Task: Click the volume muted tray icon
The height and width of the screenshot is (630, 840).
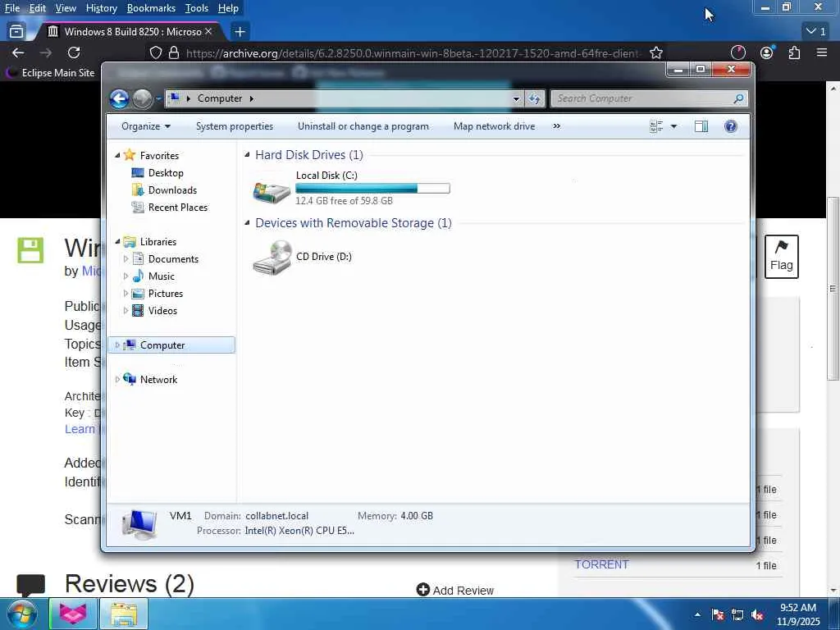Action: (757, 615)
